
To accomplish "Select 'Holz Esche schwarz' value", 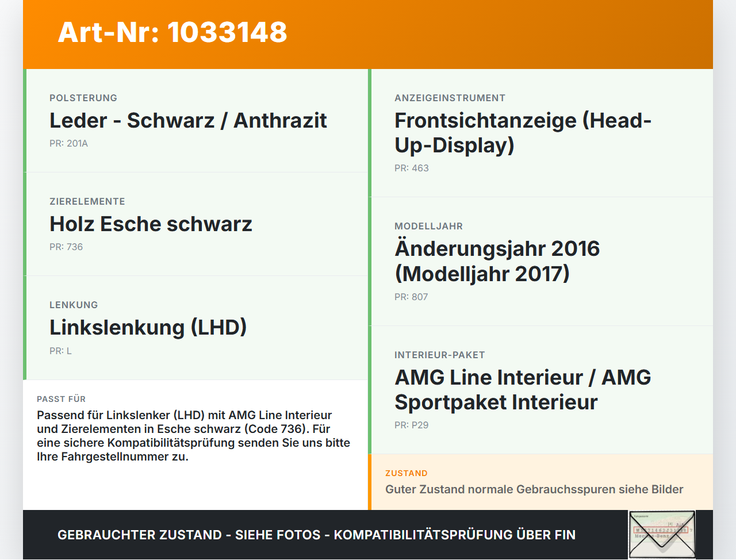I will click(x=151, y=224).
